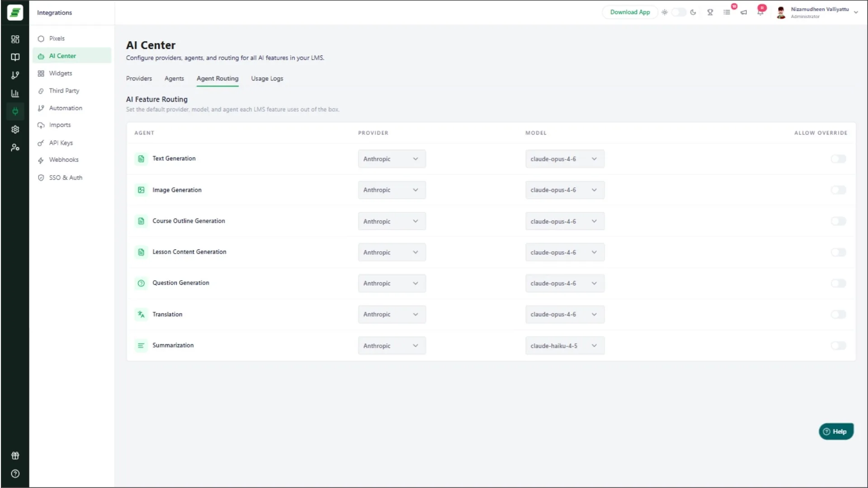
Task: Expand the user account menu chevron
Action: (856, 13)
